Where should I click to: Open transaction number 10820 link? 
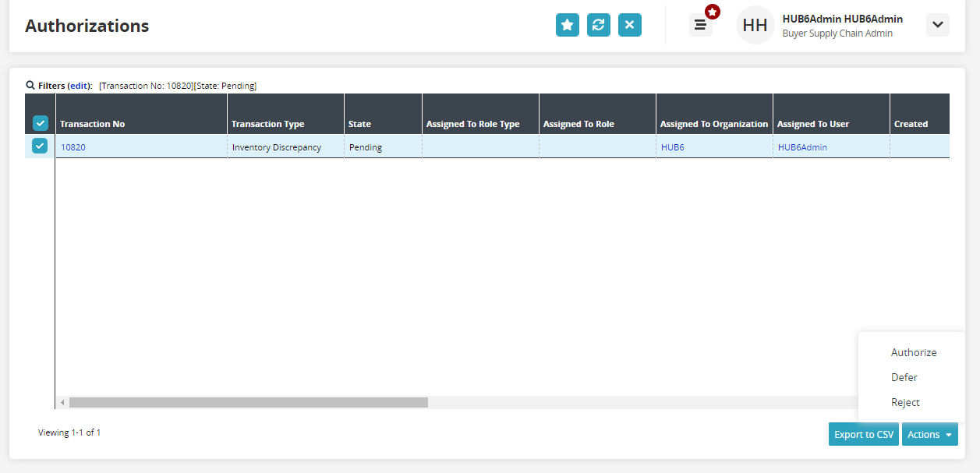[x=73, y=147]
